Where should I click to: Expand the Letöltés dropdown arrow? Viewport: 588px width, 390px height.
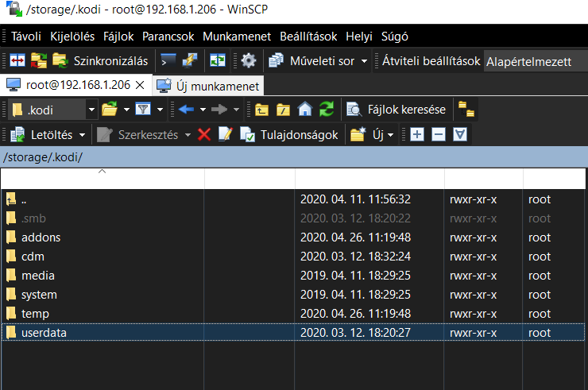pyautogui.click(x=82, y=134)
